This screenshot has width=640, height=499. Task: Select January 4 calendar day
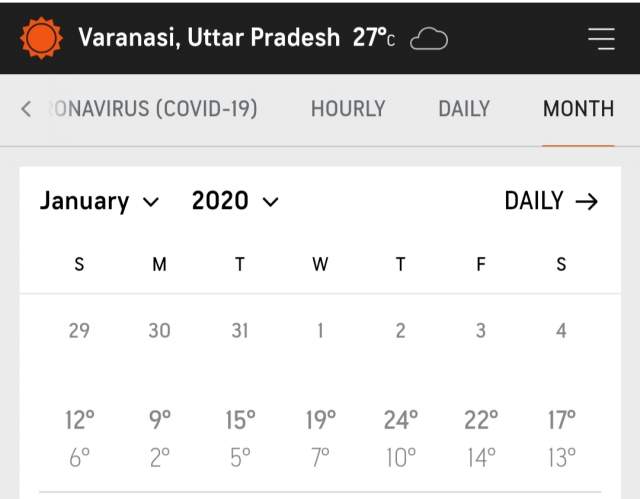(x=561, y=330)
